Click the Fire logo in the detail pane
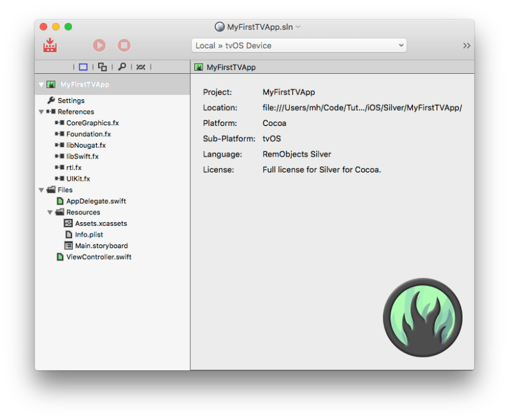The height and width of the screenshot is (420, 509). tap(422, 318)
